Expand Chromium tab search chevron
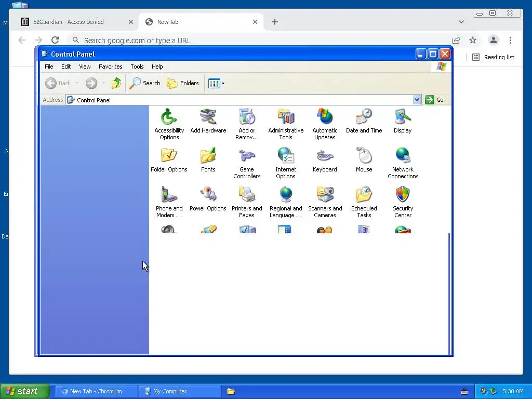This screenshot has width=532, height=399. coord(461,22)
